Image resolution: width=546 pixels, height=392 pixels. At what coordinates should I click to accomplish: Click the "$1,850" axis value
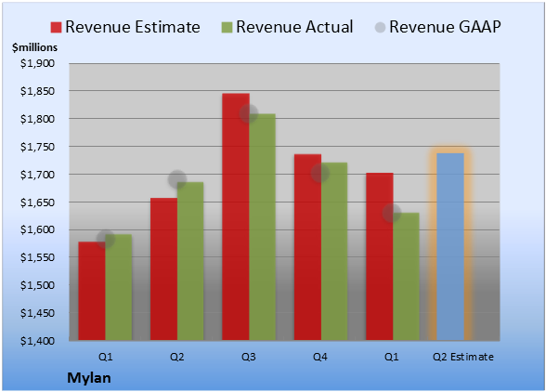pyautogui.click(x=37, y=91)
